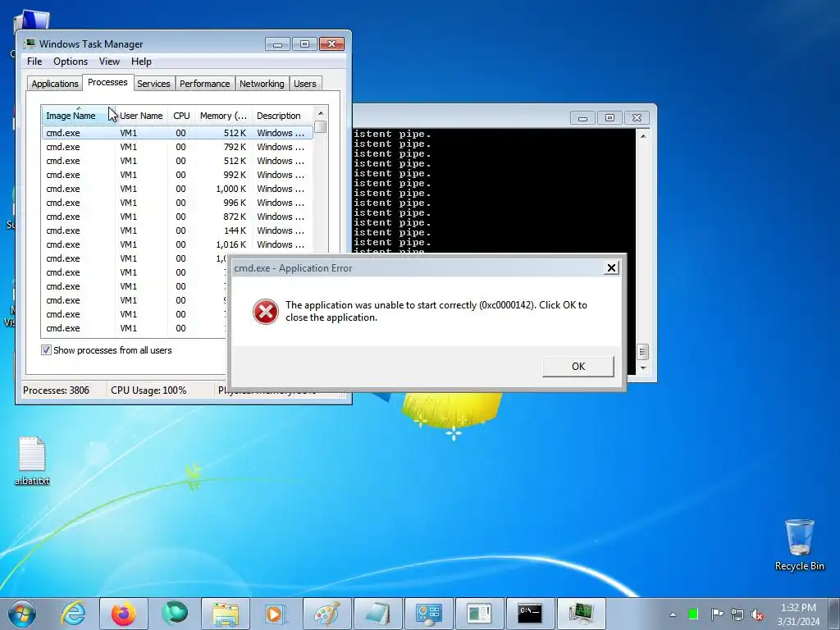The height and width of the screenshot is (630, 840).
Task: Open the Recycle Bin desktop icon
Action: coord(799,545)
